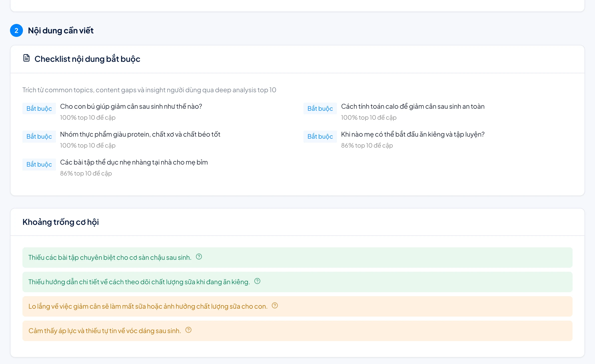Viewport: 595px width, 364px height.
Task: Click 'Cho con bú giúp giảm cân sau sinh như thế nào?'
Action: tap(131, 106)
